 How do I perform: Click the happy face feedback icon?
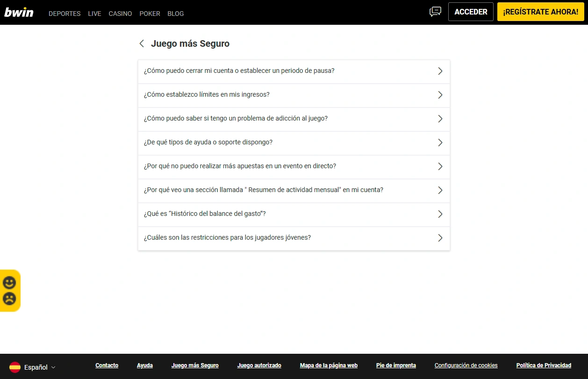(9, 282)
